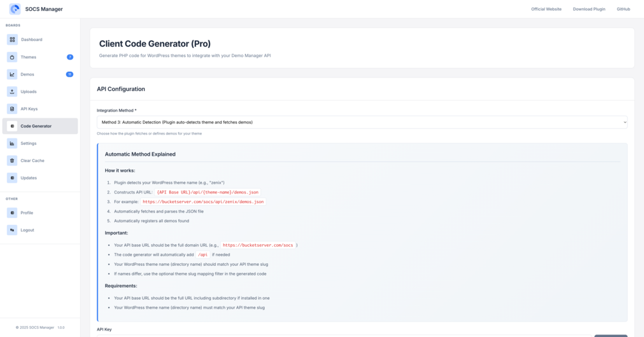Open the Integration Method dropdown

362,122
